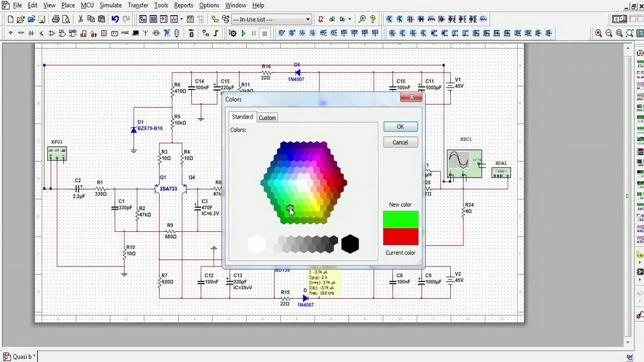Toggle the Spreadsheet View panel
The width and height of the screenshot is (644, 362).
(153, 19)
